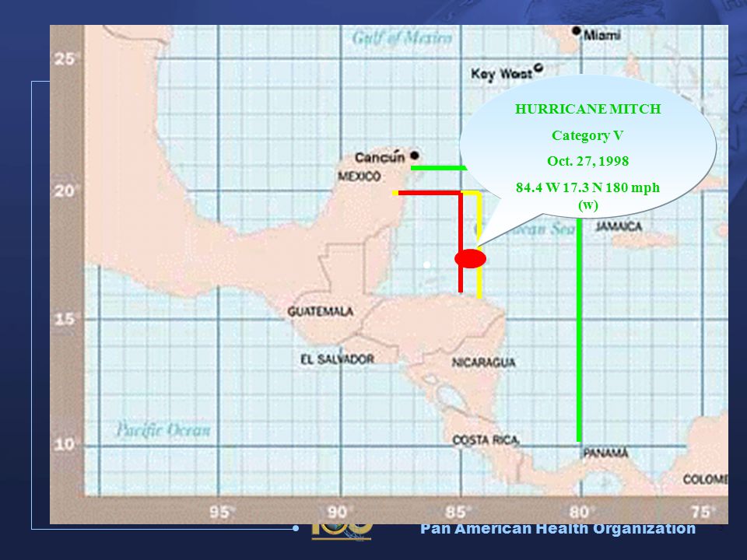The width and height of the screenshot is (747, 560).
Task: Click the black dot marking Miami
Action: 577,31
